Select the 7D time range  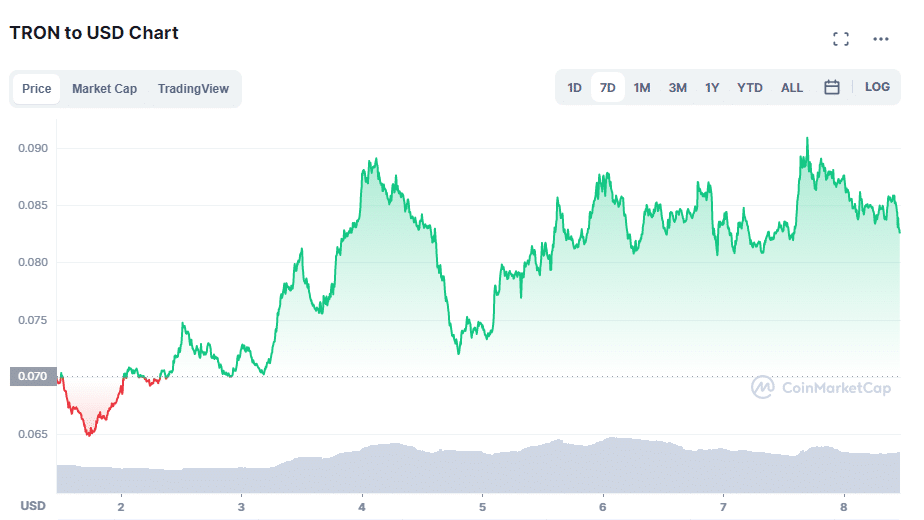pyautogui.click(x=608, y=88)
